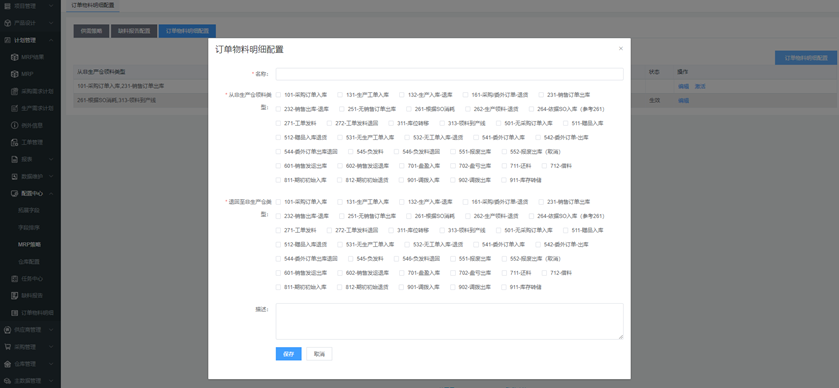839x388 pixels.
Task: Click the 任务中心 sidebar icon
Action: click(14, 278)
